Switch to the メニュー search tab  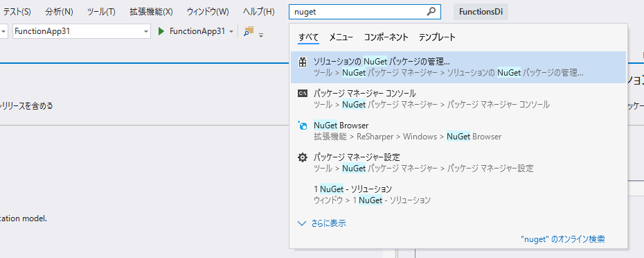(x=341, y=37)
